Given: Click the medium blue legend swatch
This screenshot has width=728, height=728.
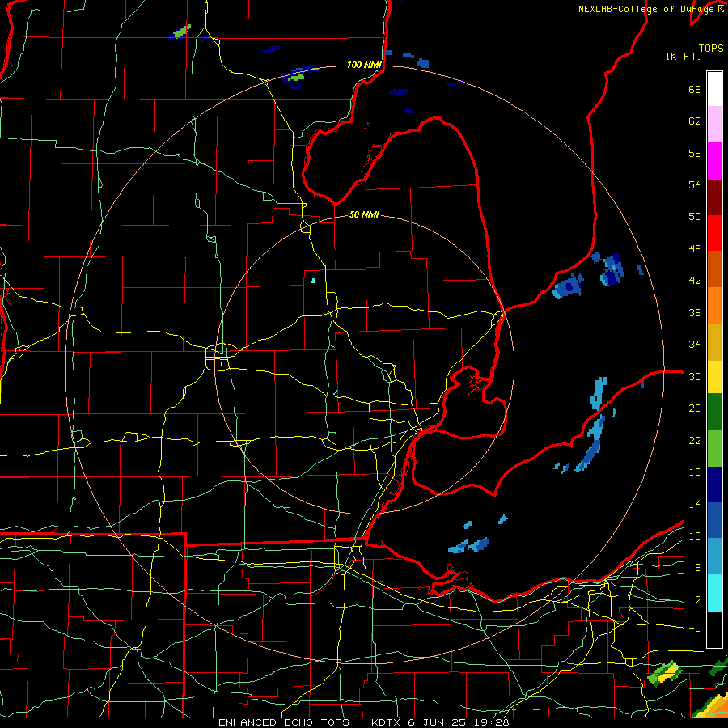Looking at the screenshot, I should click(714, 521).
